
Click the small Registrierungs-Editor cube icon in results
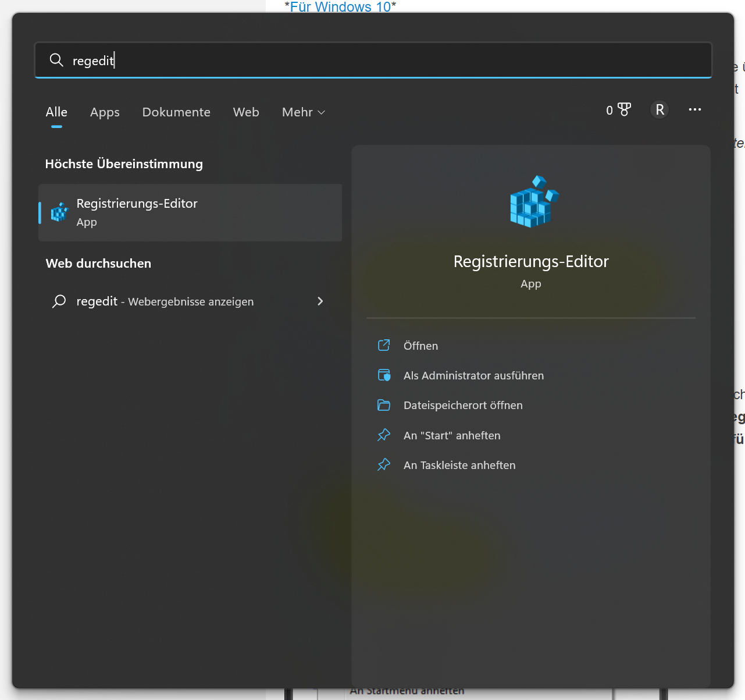pos(59,212)
